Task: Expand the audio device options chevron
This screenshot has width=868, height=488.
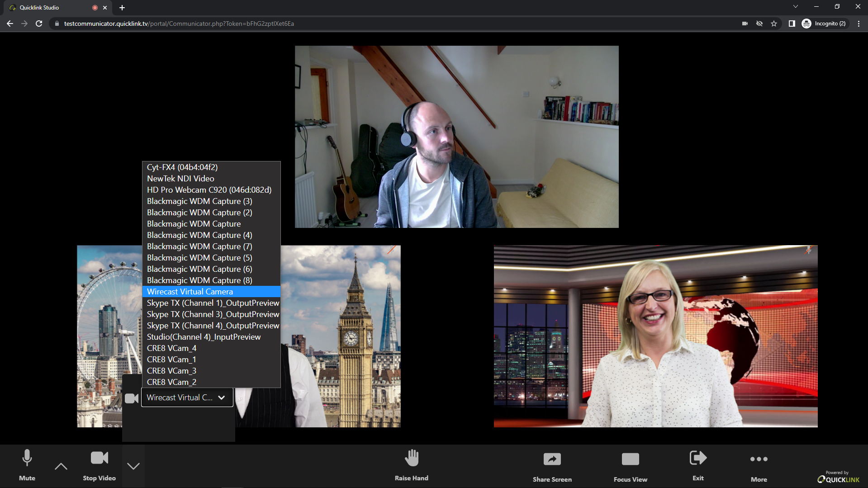Action: (61, 466)
